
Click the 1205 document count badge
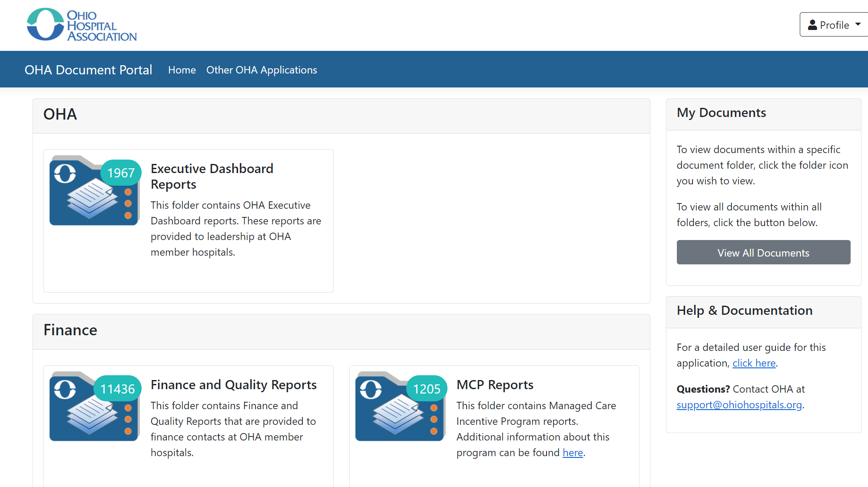426,389
